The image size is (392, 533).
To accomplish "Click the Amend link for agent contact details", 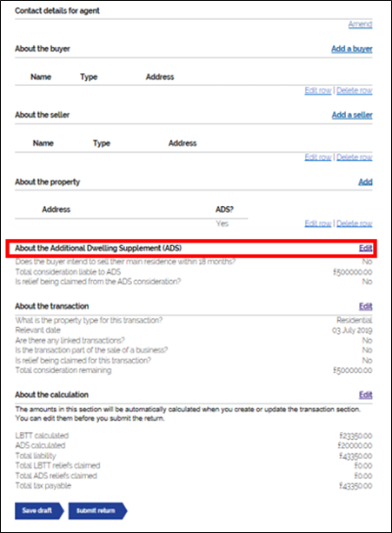I will [x=360, y=24].
